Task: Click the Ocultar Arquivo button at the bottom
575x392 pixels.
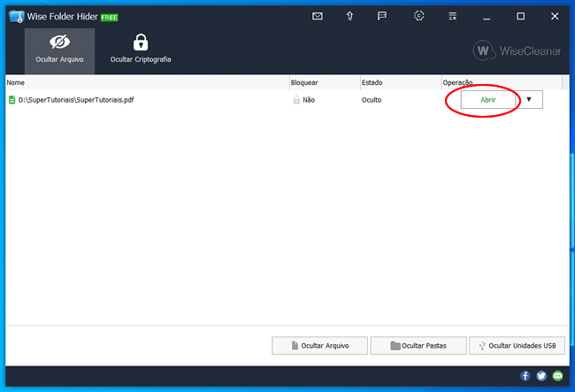Action: tap(319, 345)
